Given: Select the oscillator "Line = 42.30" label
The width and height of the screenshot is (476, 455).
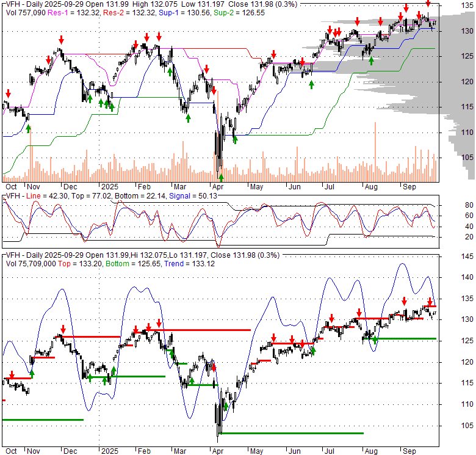Looking at the screenshot, I should point(47,196).
